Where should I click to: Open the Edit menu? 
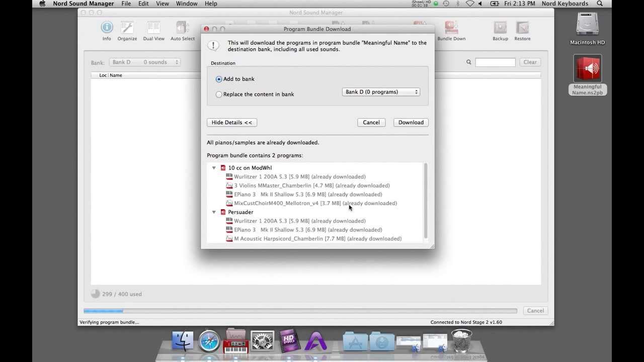point(143,4)
